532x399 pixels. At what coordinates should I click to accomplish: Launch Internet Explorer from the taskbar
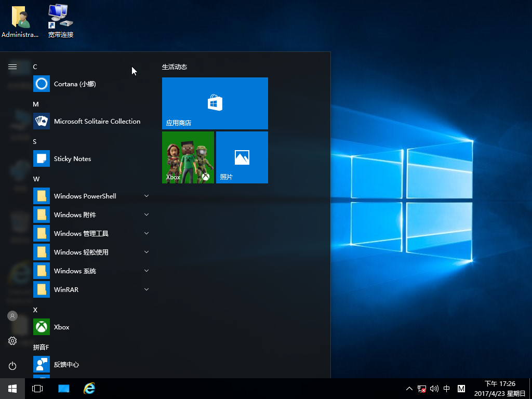[x=89, y=389]
